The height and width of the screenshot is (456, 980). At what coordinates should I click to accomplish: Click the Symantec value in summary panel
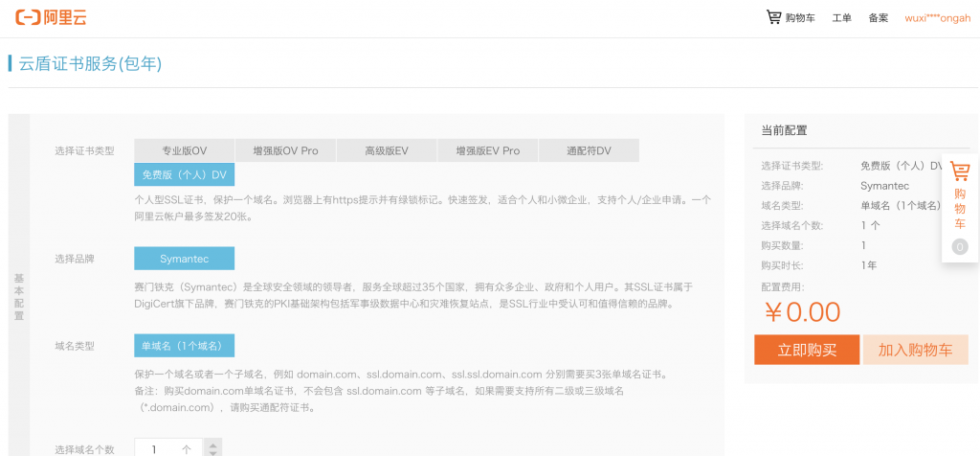coord(884,186)
